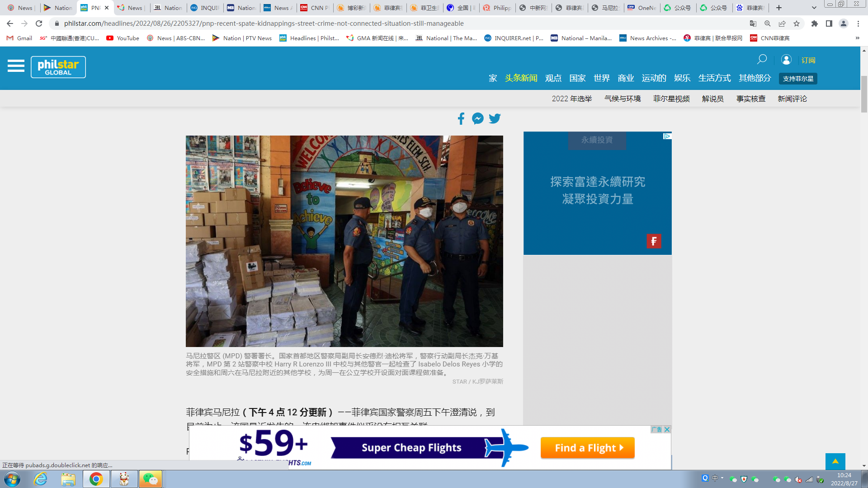Click the 订阅 subscribe link
Image resolution: width=868 pixels, height=488 pixels.
808,60
